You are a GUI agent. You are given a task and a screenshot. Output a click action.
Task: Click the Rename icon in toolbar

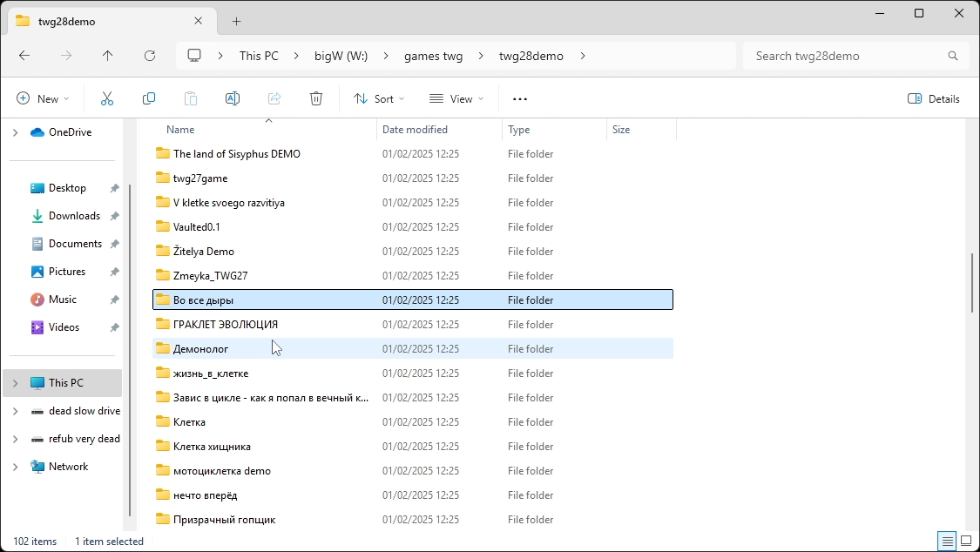(x=233, y=99)
